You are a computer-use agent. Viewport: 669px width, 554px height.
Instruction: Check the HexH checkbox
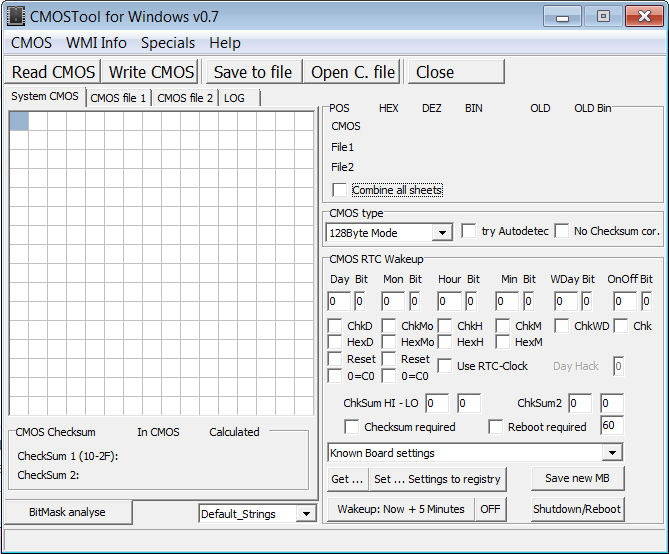pos(445,342)
